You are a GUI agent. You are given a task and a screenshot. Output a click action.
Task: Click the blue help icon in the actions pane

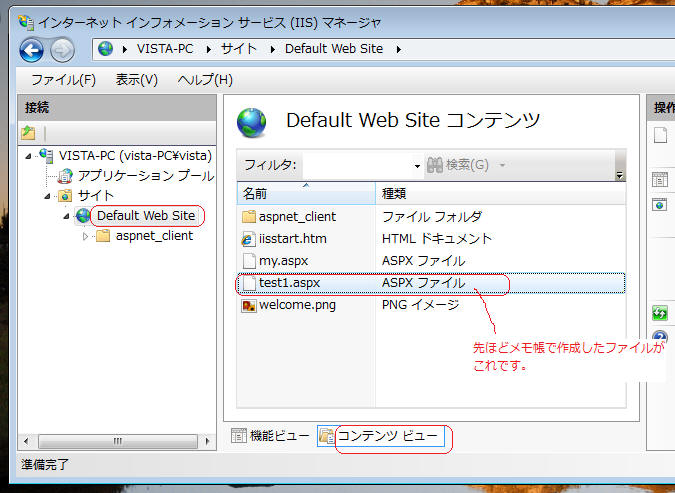tap(660, 336)
